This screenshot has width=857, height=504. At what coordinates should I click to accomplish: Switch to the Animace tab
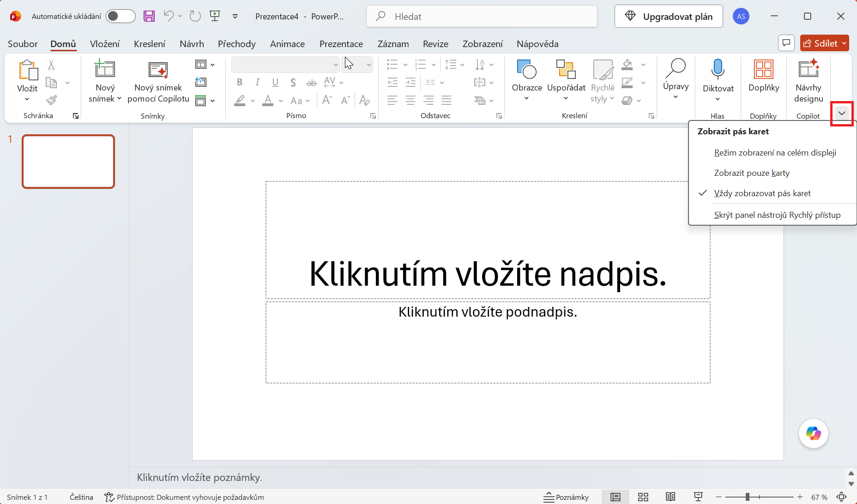click(x=287, y=44)
